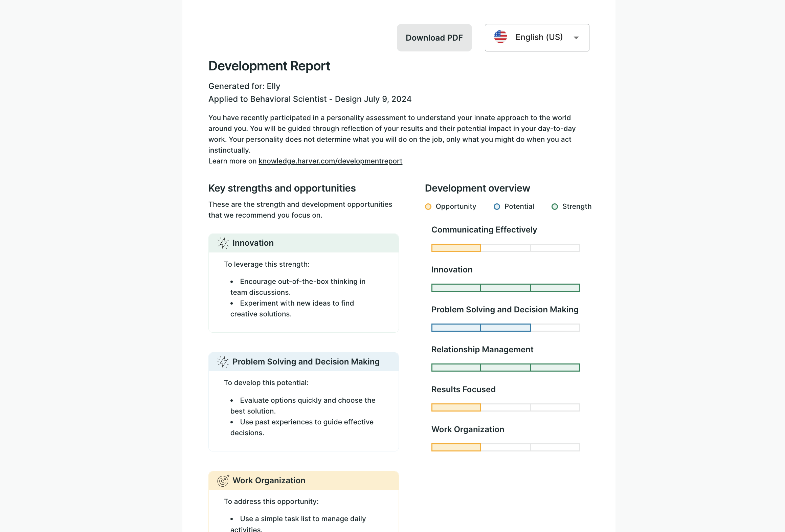The image size is (785, 532).
Task: Click the orange Opportunity legend circle
Action: coord(428,206)
